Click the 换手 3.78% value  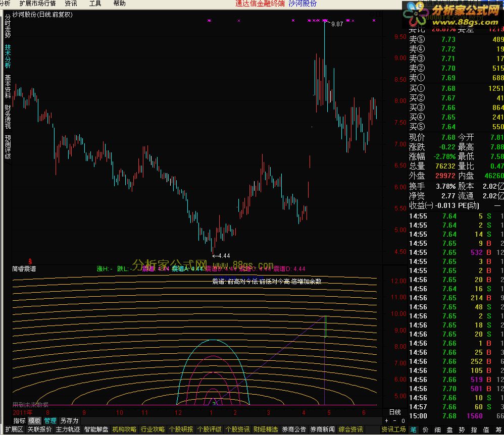[445, 186]
